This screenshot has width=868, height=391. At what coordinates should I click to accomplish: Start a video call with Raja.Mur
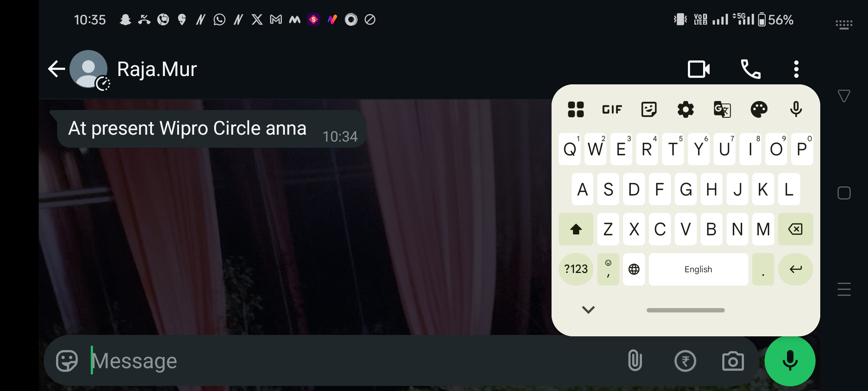pyautogui.click(x=698, y=69)
